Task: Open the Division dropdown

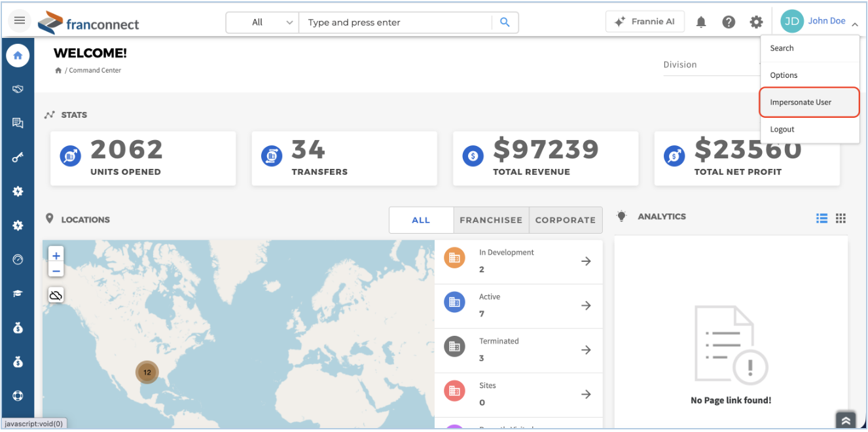Action: tap(712, 65)
